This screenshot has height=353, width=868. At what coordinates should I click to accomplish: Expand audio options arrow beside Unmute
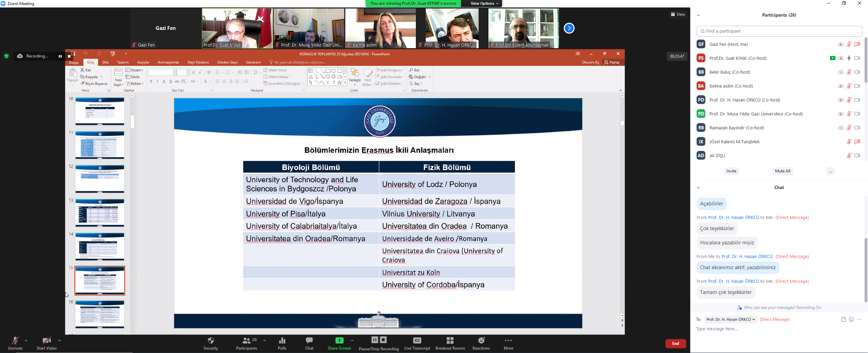tap(26, 340)
